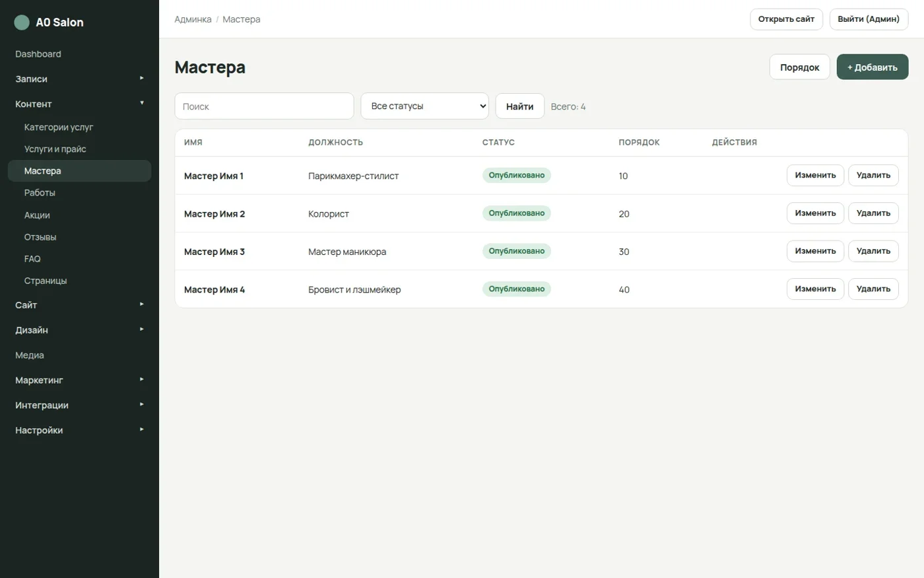
Task: Open the Медиа section
Action: (x=79, y=355)
